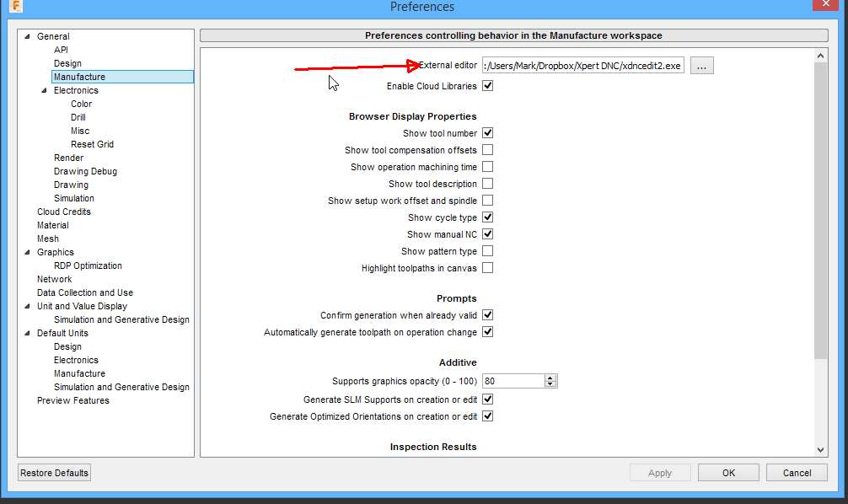The width and height of the screenshot is (848, 504).
Task: Select Default Units in tree
Action: (62, 333)
